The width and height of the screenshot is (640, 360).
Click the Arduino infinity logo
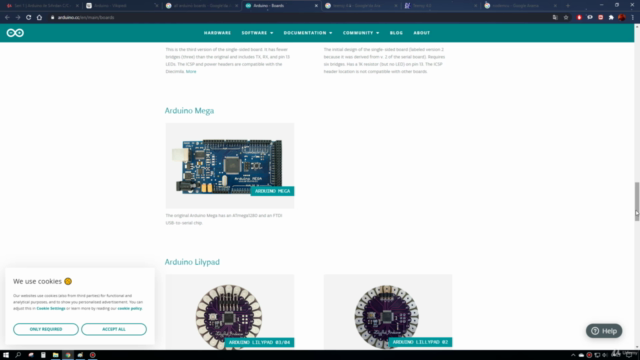click(15, 33)
